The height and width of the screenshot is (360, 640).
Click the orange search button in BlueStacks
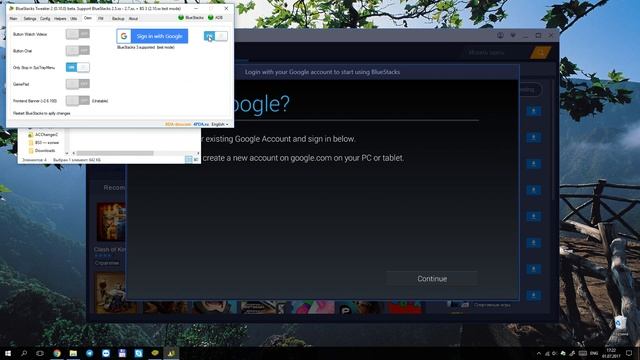tap(541, 53)
